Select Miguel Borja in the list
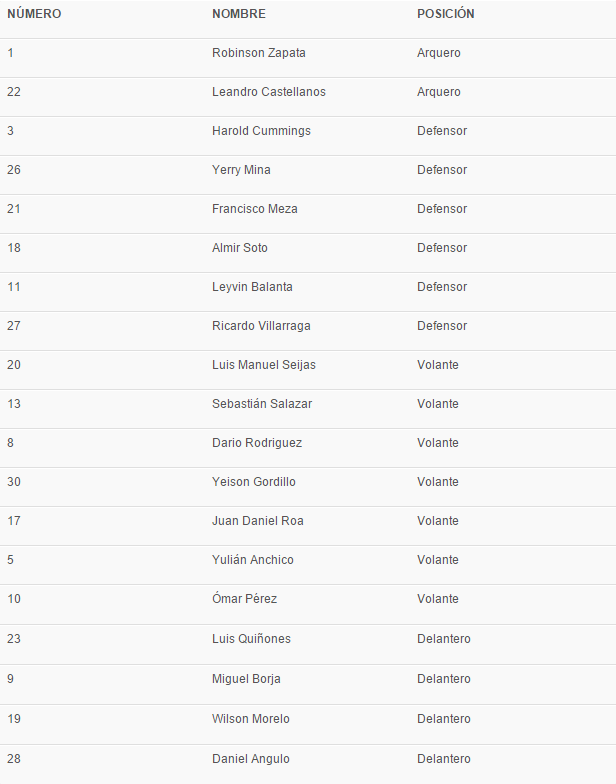Viewport: 616px width, 784px height. [246, 679]
